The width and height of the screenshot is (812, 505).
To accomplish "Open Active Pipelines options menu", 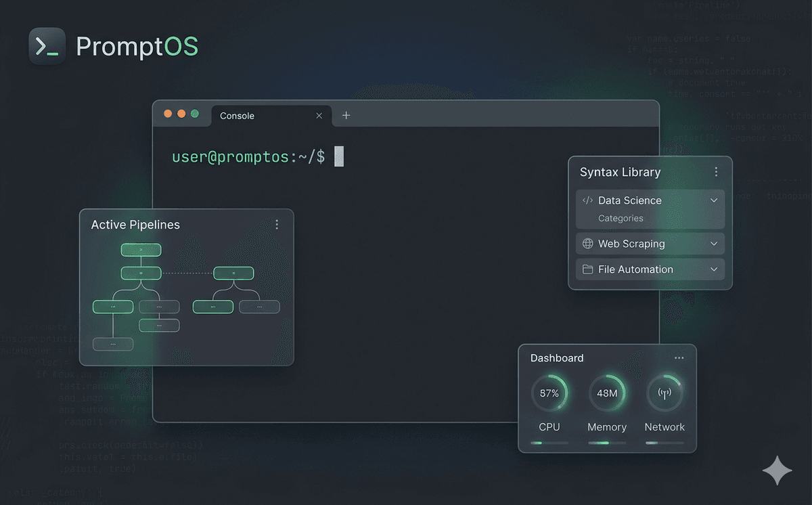I will point(277,225).
